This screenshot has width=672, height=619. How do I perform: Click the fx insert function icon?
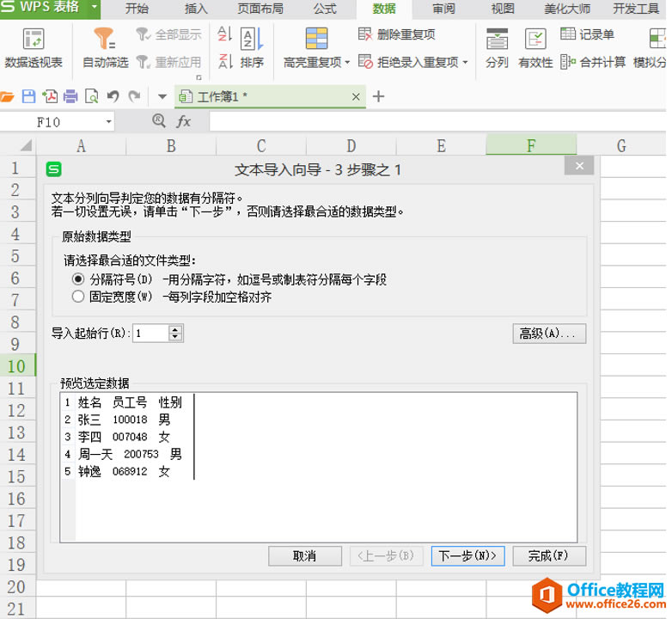point(183,122)
